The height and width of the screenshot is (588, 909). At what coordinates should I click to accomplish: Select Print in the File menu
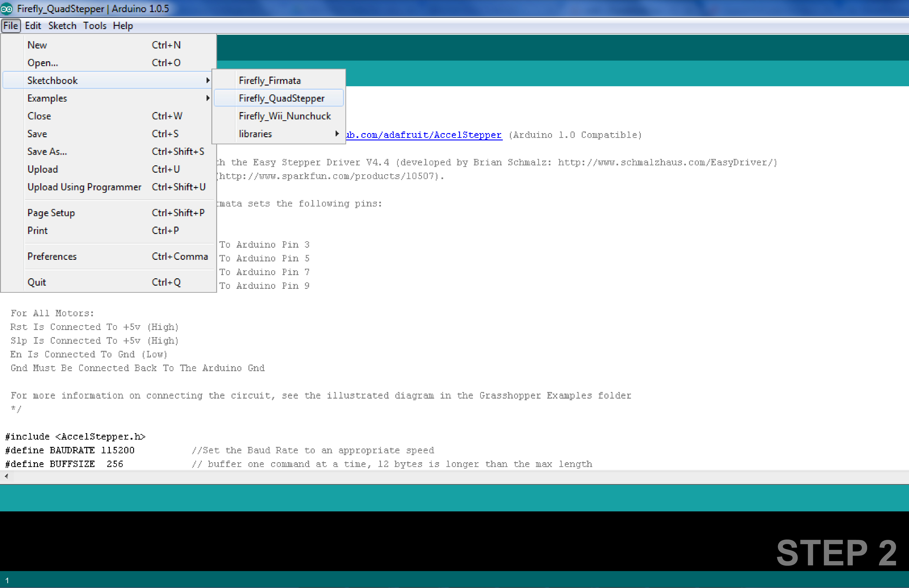click(x=109, y=230)
